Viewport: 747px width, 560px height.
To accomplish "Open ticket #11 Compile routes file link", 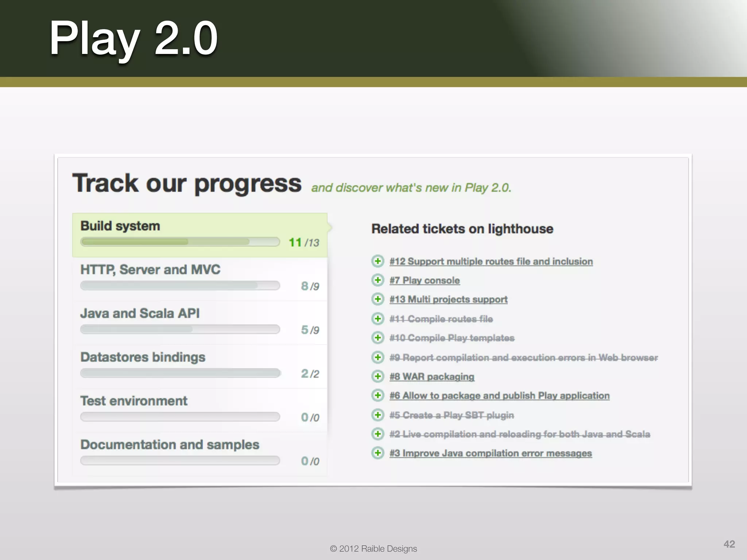I will click(x=441, y=319).
